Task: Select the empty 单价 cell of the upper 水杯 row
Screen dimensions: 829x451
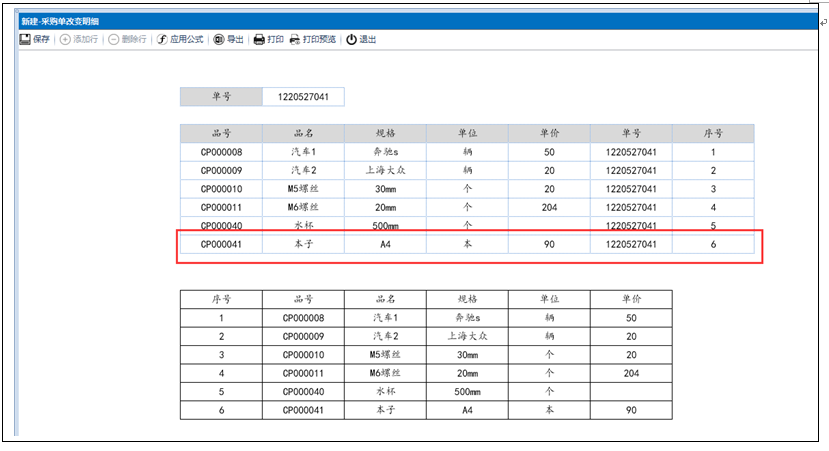Action: click(549, 225)
